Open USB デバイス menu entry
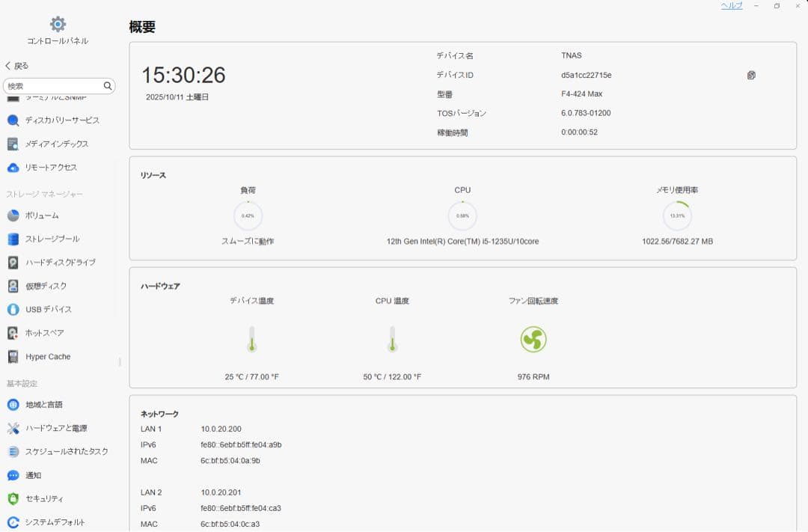Screen dimensions: 808x532 click(49, 310)
